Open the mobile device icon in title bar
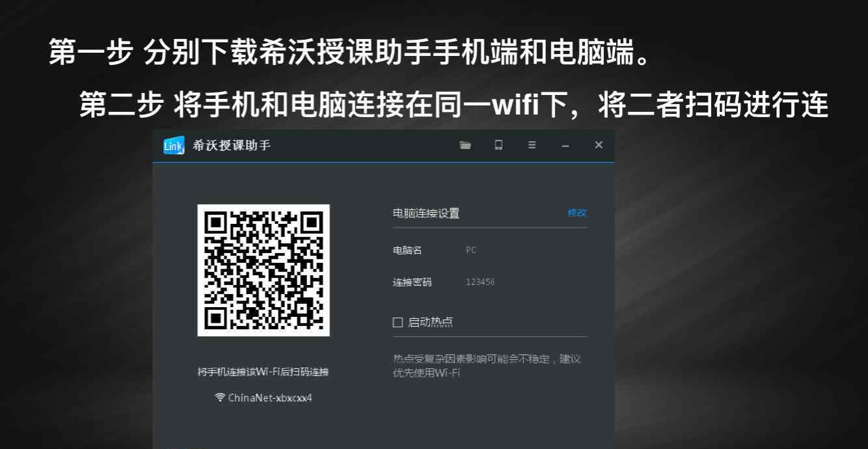The image size is (868, 449). (498, 145)
